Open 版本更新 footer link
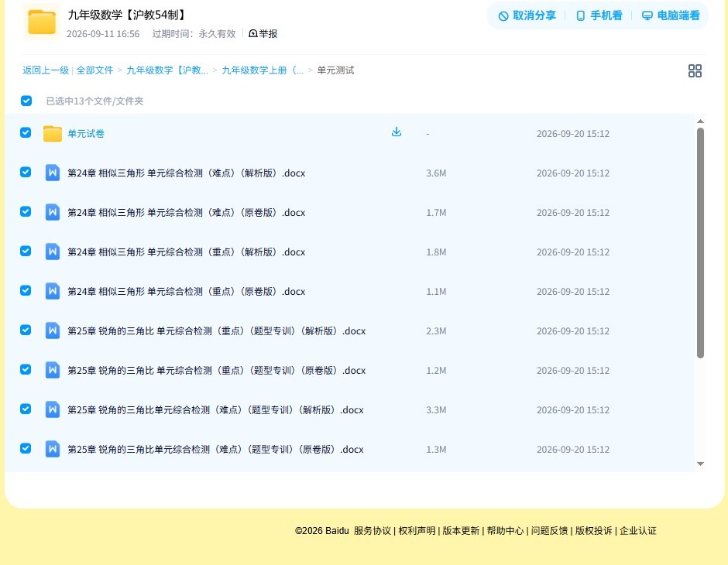The width and height of the screenshot is (728, 565). pos(461,531)
